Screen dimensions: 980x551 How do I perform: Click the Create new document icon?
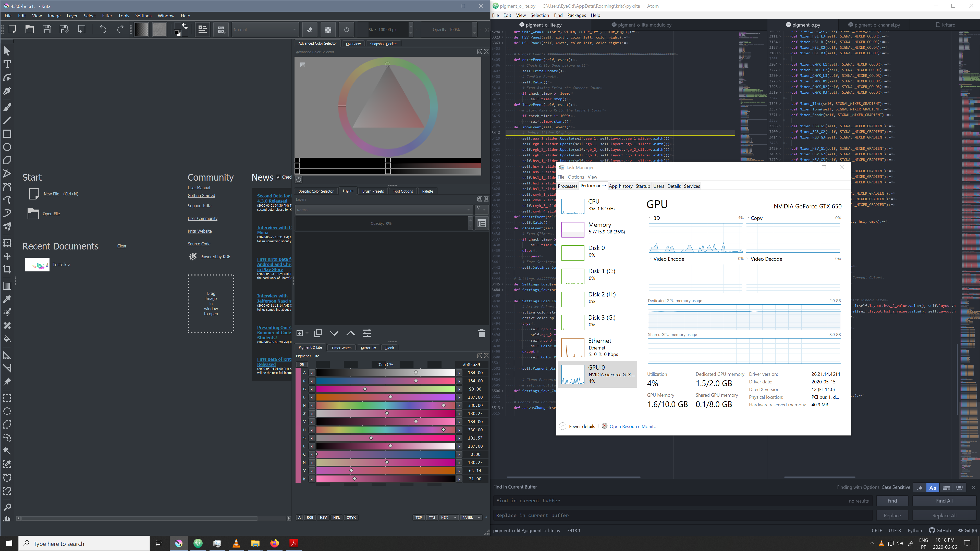12,29
